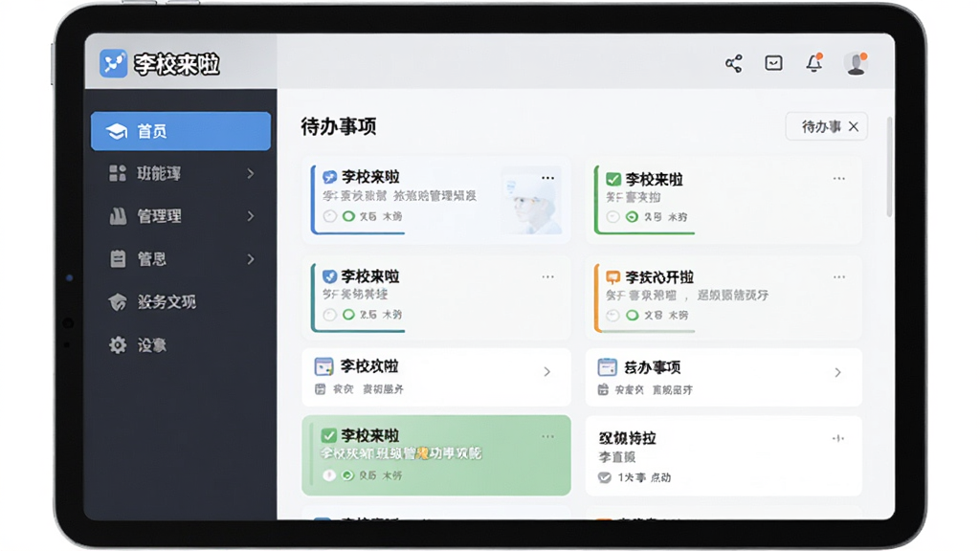The width and height of the screenshot is (980, 551).
Task: Click corner icon on 李直锻 card
Action: (x=838, y=438)
